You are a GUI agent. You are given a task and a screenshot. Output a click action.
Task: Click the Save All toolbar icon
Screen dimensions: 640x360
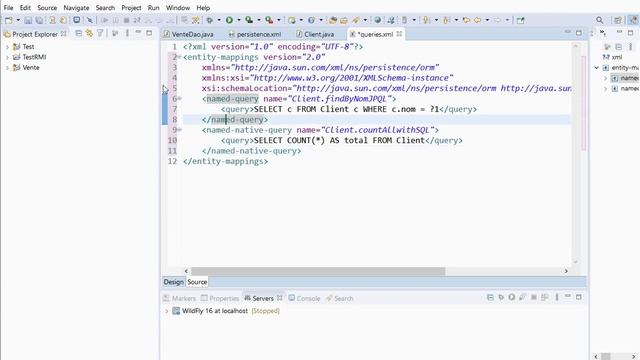[39, 20]
